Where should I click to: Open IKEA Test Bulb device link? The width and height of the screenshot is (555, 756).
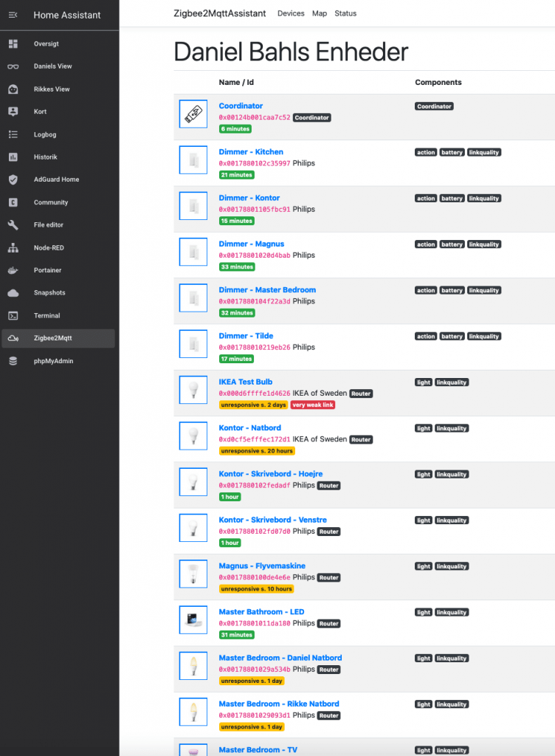tap(246, 382)
